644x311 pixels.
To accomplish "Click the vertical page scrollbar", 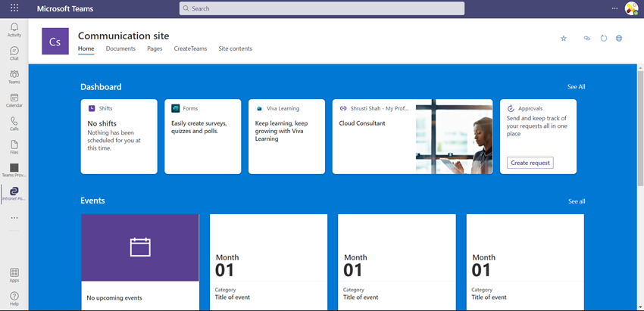I will [x=640, y=127].
